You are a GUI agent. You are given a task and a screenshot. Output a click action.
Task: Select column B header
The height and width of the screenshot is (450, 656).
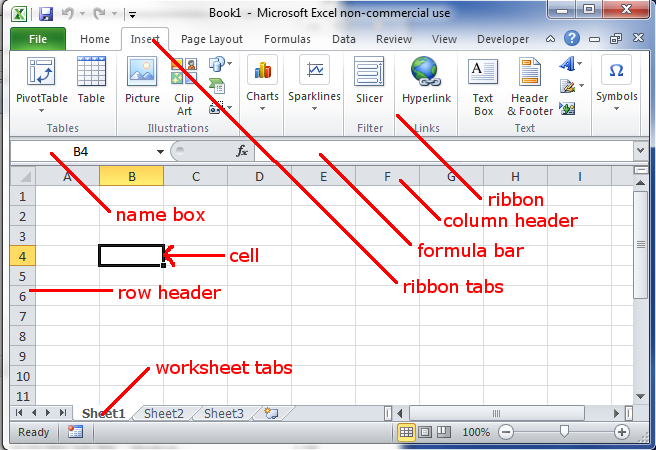tap(131, 176)
